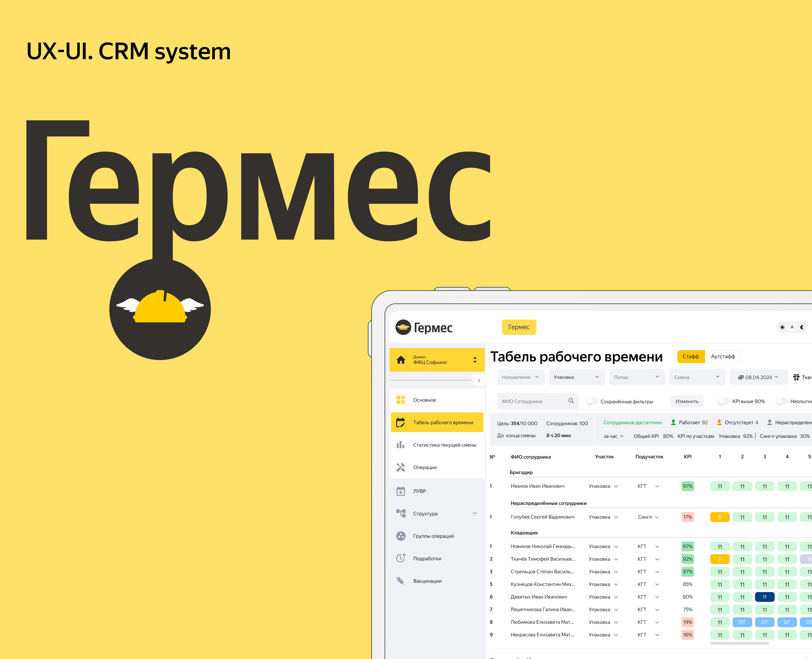Viewport: 812px width, 659px height.
Task: Expand the Структура section
Action: [475, 513]
